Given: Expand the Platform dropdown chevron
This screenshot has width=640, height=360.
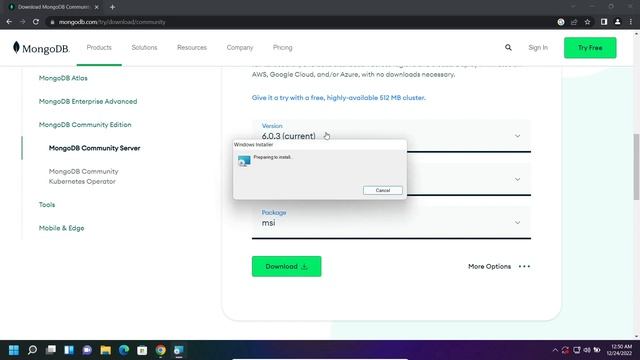Looking at the screenshot, I should [517, 179].
